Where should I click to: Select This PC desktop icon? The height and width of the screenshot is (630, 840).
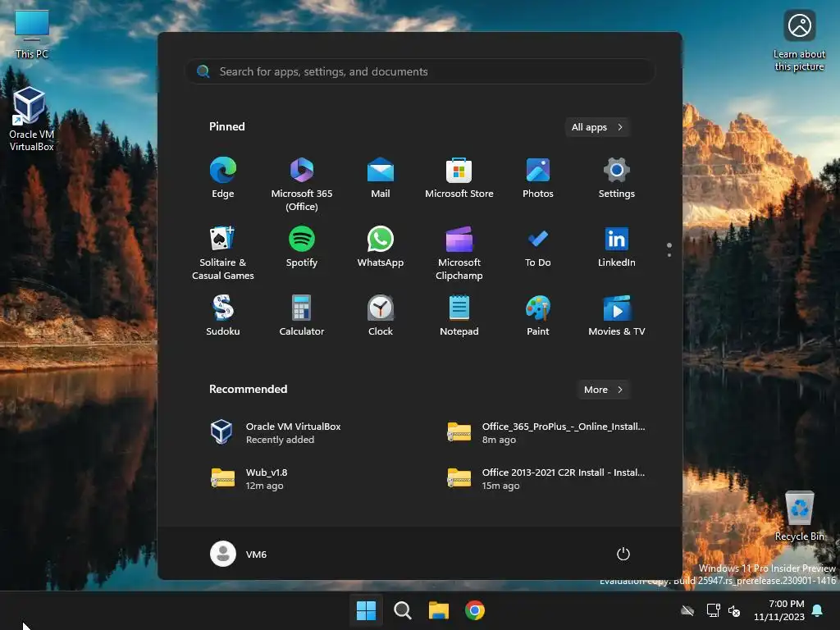pyautogui.click(x=32, y=33)
